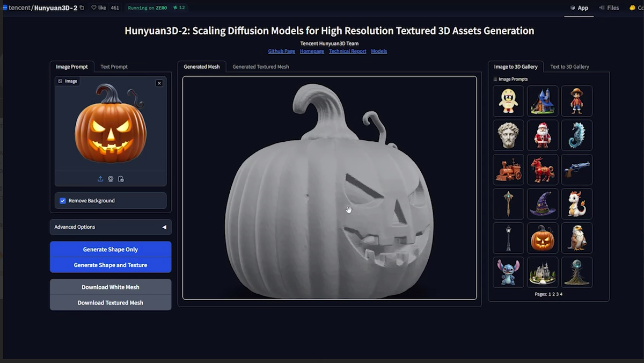Switch to Text to 3D Gallery tab
Viewport: 644px width, 363px height.
click(x=569, y=67)
